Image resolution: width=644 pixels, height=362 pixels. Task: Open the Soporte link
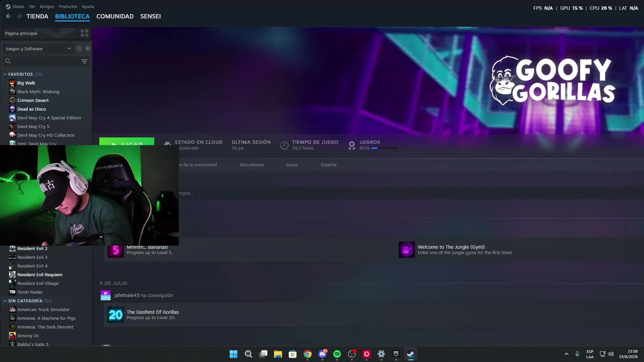point(329,165)
